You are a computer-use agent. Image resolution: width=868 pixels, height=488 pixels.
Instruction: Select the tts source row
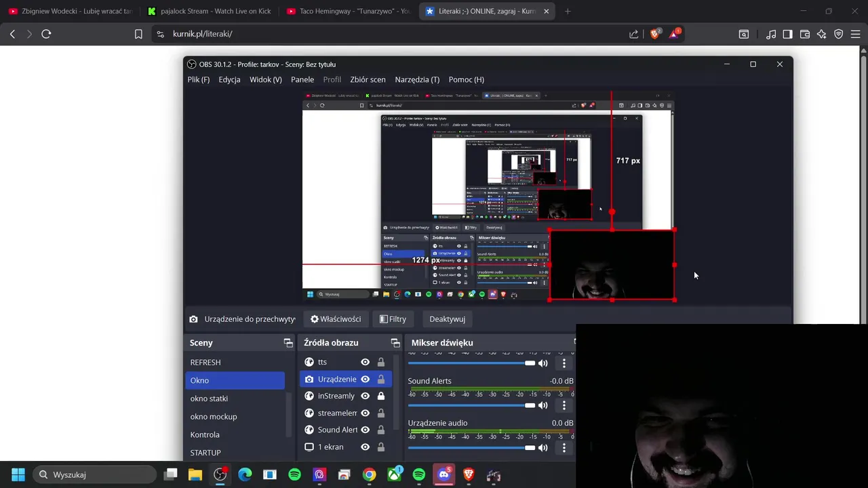click(x=346, y=362)
